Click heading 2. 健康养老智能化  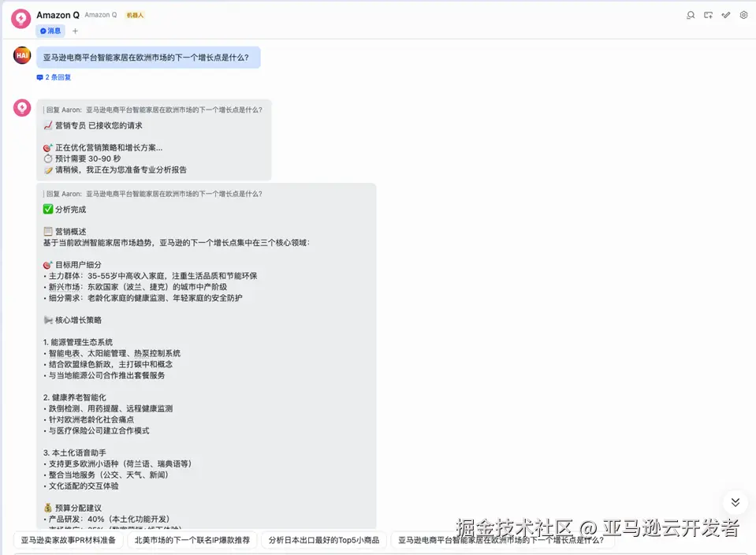tap(74, 397)
